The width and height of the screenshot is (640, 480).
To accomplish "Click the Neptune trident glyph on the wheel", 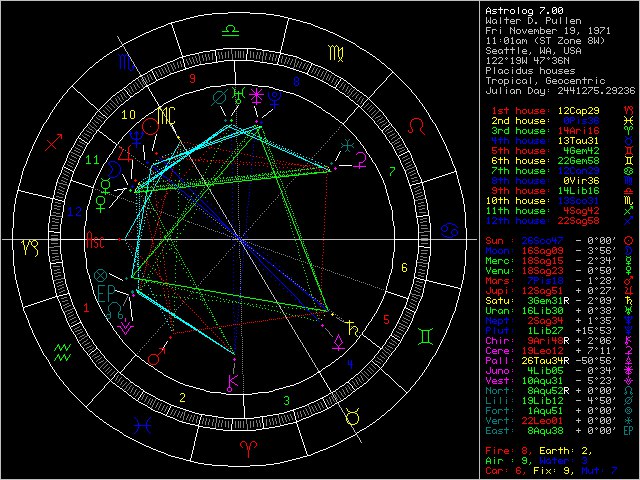I will pos(137,139).
